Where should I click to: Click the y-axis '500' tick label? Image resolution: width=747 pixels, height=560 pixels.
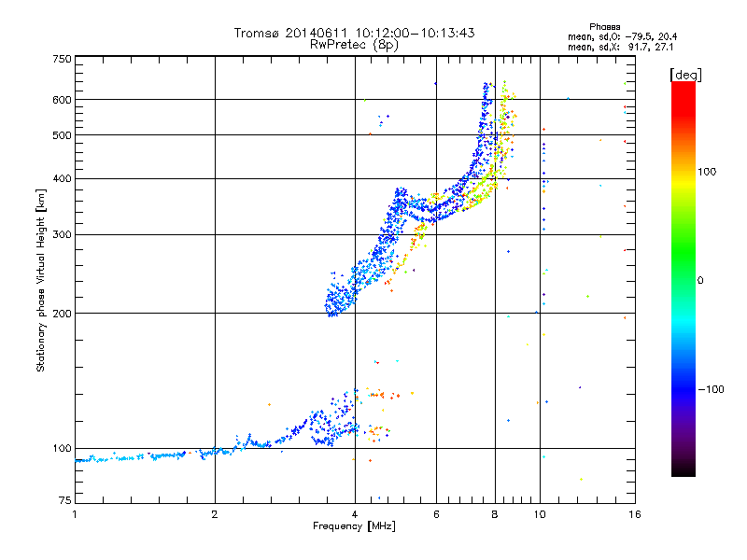(x=62, y=135)
